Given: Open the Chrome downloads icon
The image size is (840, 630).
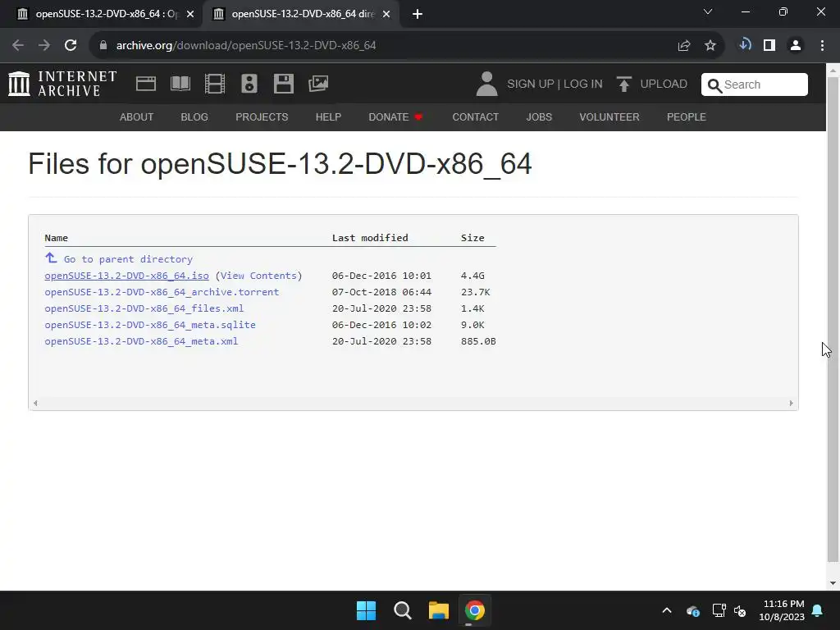Looking at the screenshot, I should click(x=745, y=45).
